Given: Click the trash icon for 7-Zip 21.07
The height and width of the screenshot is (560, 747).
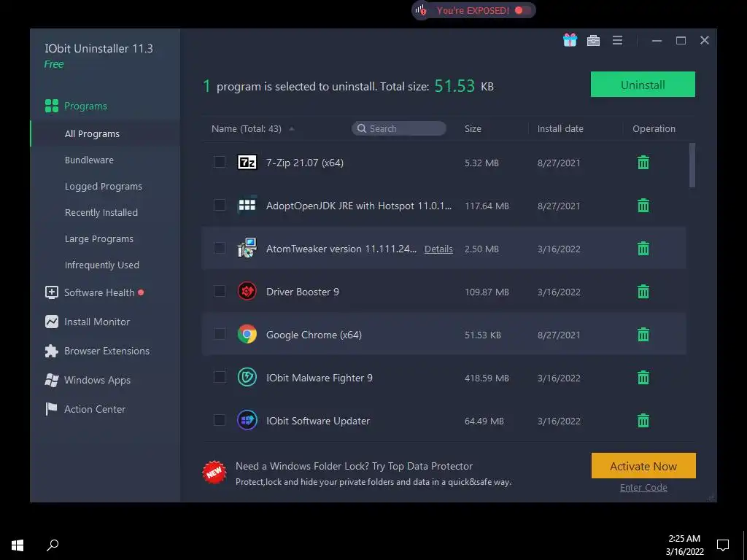Looking at the screenshot, I should click(x=643, y=163).
